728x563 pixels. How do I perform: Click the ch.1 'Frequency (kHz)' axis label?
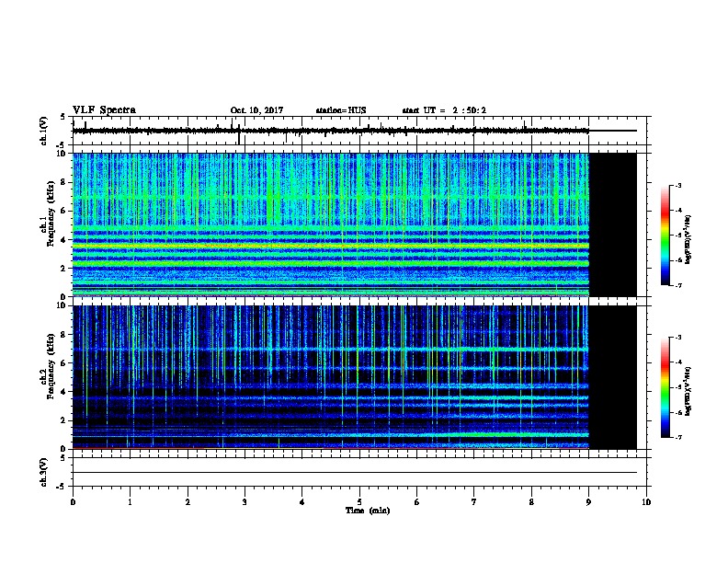click(x=51, y=214)
